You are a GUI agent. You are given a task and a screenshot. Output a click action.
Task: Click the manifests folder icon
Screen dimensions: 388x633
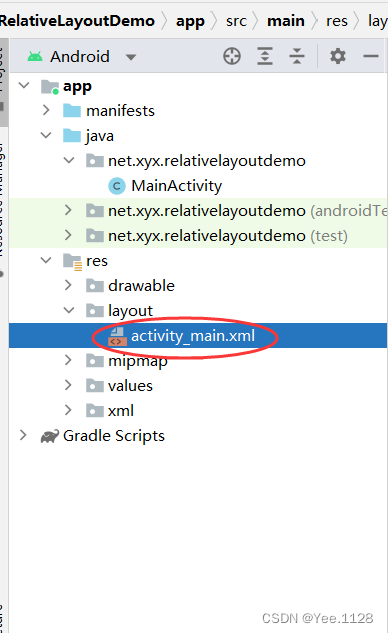[x=72, y=111]
